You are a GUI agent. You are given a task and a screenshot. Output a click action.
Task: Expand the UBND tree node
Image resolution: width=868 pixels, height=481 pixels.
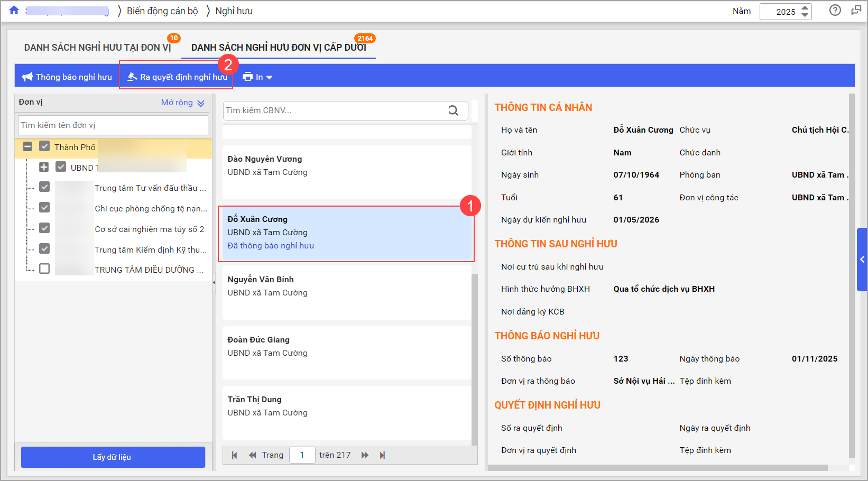(44, 167)
